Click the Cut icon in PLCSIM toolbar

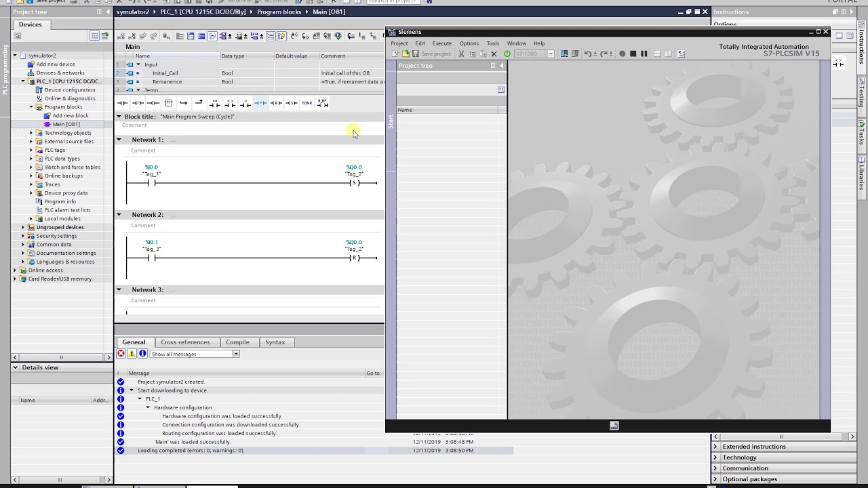(461, 54)
